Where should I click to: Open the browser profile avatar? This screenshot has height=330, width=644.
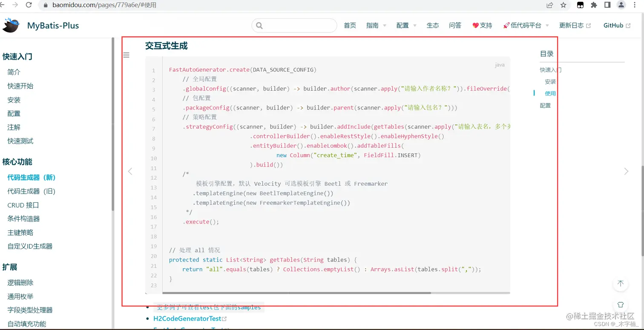621,5
